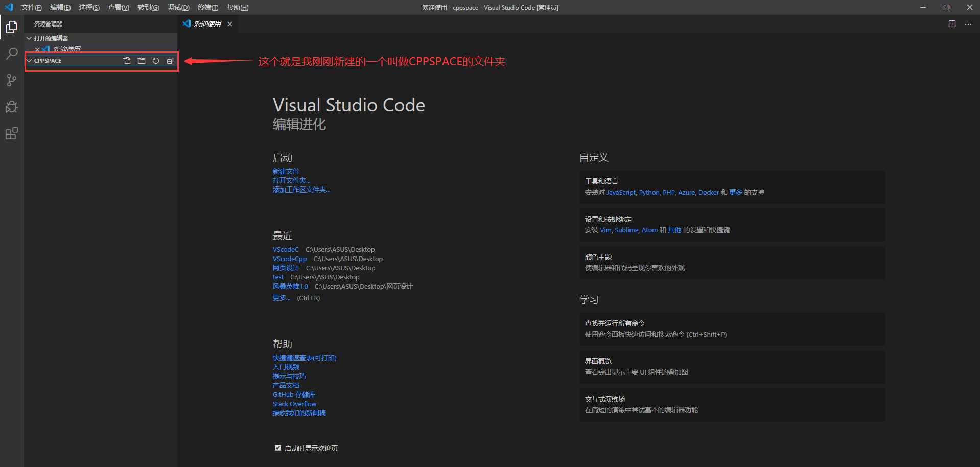Screen dimensions: 980x467
Task: Open the 帮助(H) menu
Action: 237,7
